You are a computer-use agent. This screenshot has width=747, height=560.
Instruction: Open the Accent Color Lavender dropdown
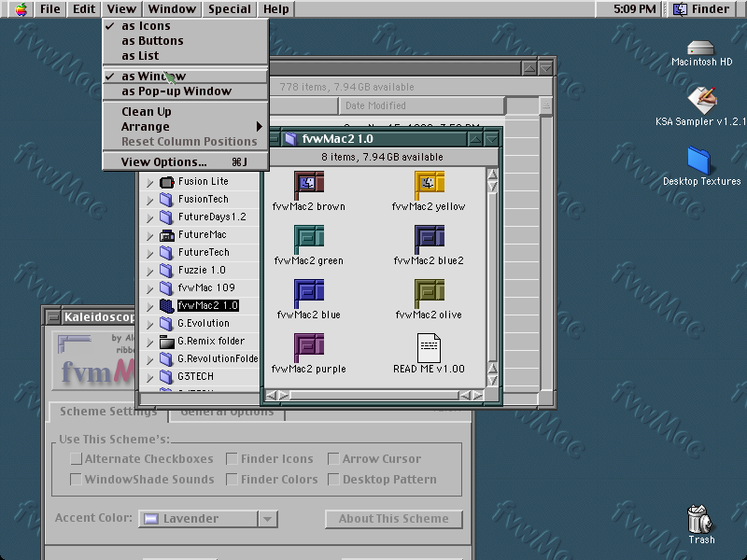coord(207,519)
